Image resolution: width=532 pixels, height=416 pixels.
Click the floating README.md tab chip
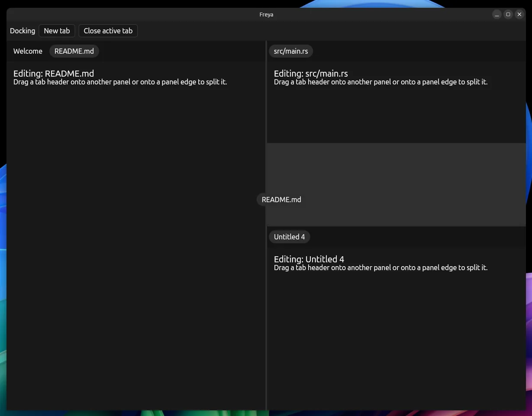click(x=281, y=200)
